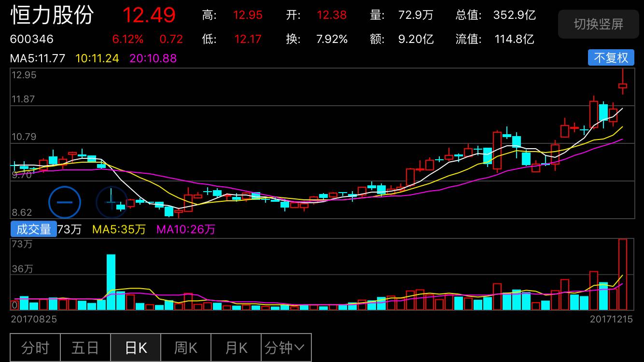The width and height of the screenshot is (644, 362).
Task: Tap the high value 12.95 in header
Action: point(248,15)
